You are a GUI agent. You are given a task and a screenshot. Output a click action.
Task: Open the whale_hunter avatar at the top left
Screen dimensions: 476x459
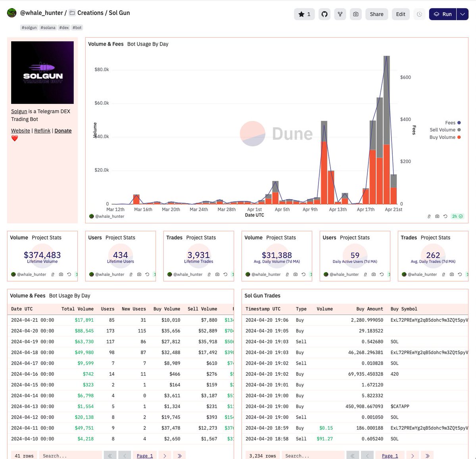[x=12, y=13]
